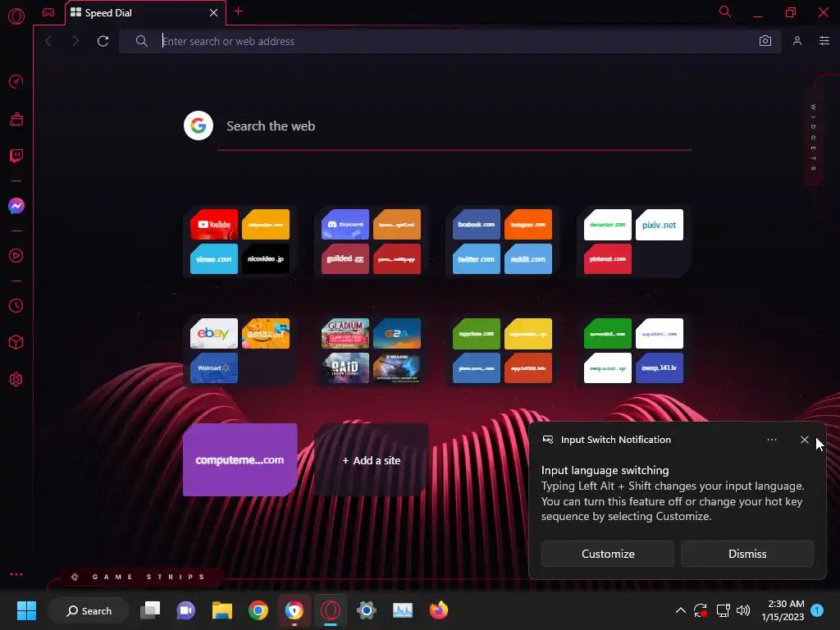This screenshot has width=840, height=630.
Task: Open GX Corner gamepad tab icon
Action: pos(48,12)
